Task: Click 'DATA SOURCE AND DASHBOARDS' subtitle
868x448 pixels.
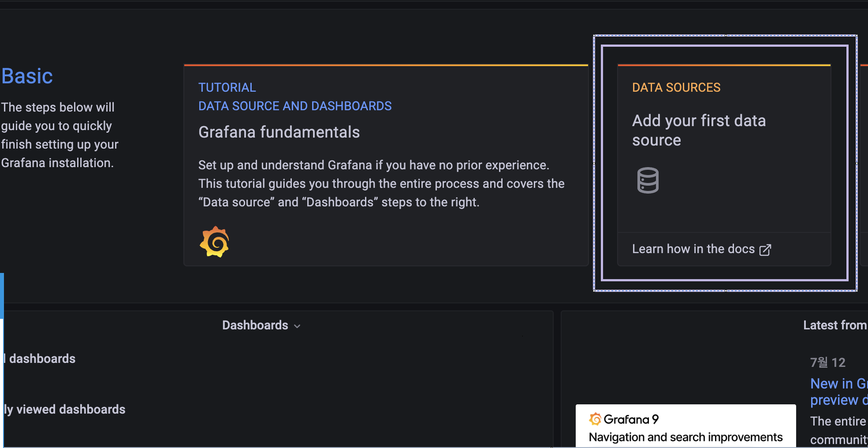Action: tap(295, 106)
